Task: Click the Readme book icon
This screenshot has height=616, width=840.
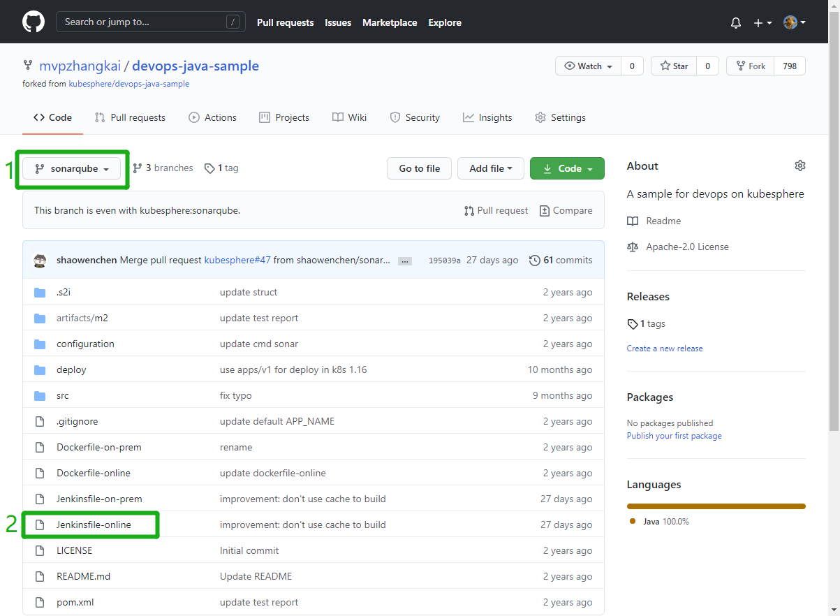Action: pyautogui.click(x=633, y=221)
